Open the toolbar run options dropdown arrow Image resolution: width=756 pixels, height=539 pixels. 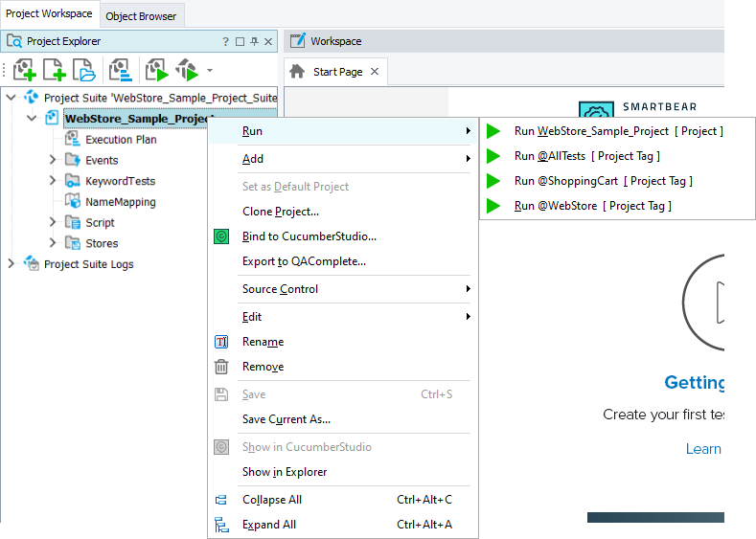210,71
